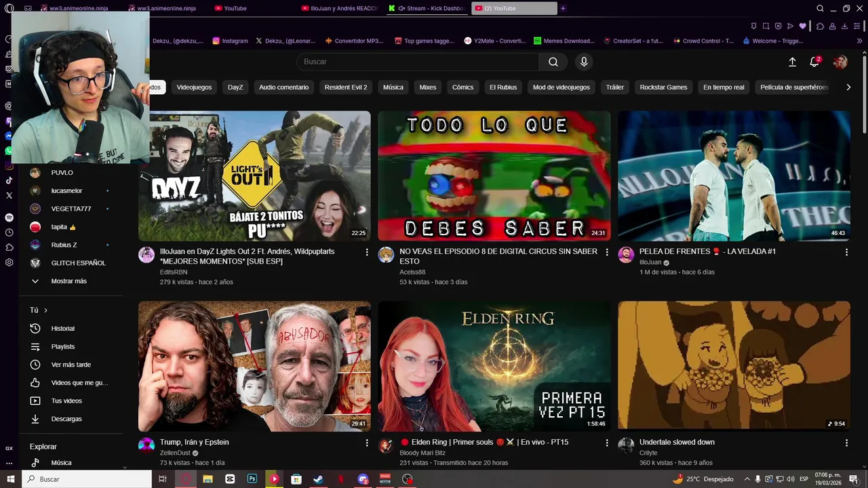The width and height of the screenshot is (868, 488).
Task: Open the TODO LO QUE DEBES SABER thumbnail
Action: [494, 176]
